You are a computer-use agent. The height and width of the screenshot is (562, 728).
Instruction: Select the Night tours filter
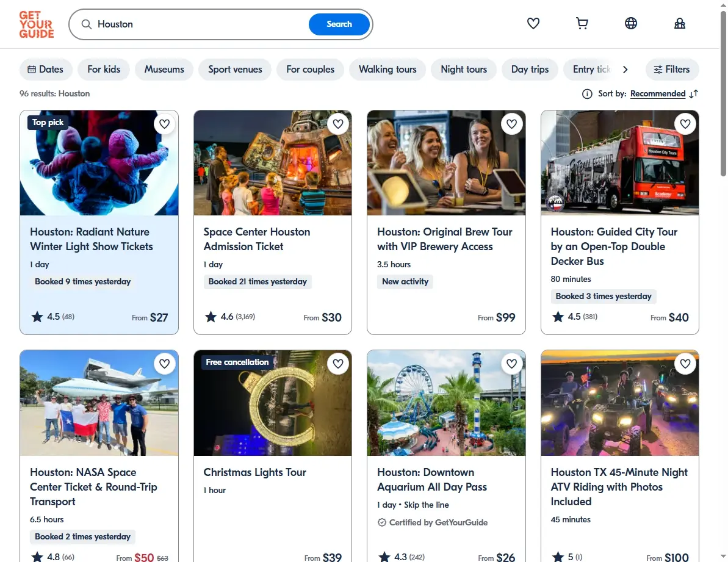point(464,69)
